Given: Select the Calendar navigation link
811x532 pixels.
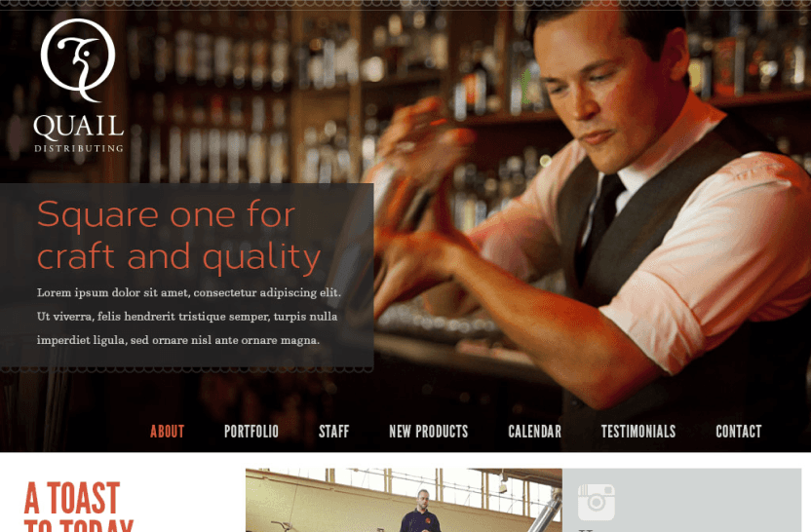Looking at the screenshot, I should (x=534, y=432).
